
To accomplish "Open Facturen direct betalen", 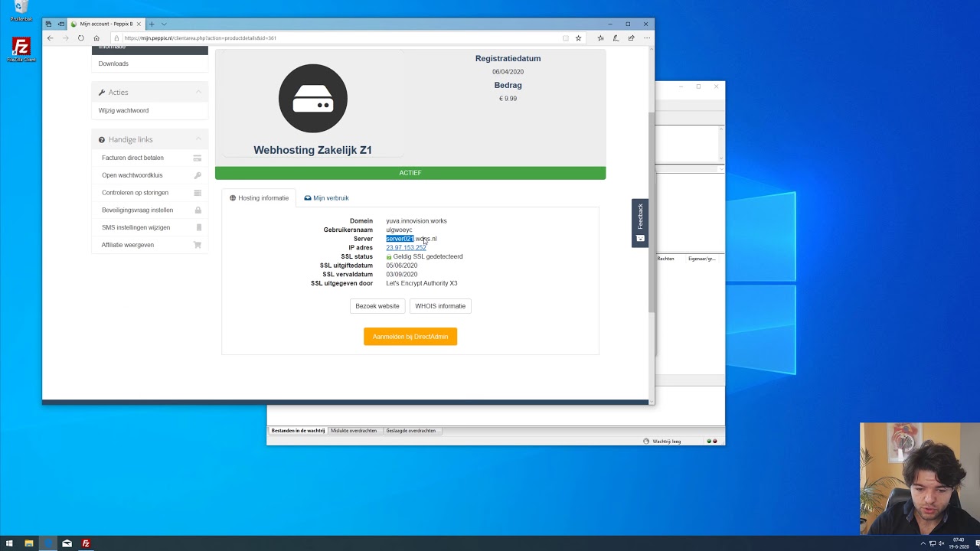I will click(132, 158).
